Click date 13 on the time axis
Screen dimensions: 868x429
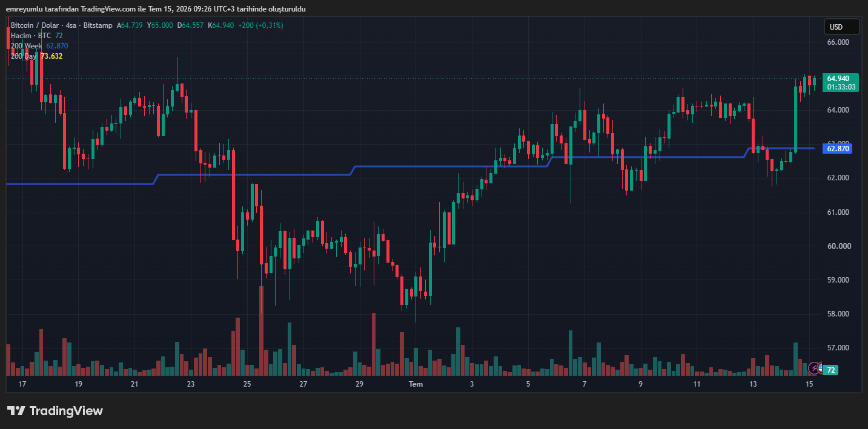pyautogui.click(x=753, y=384)
